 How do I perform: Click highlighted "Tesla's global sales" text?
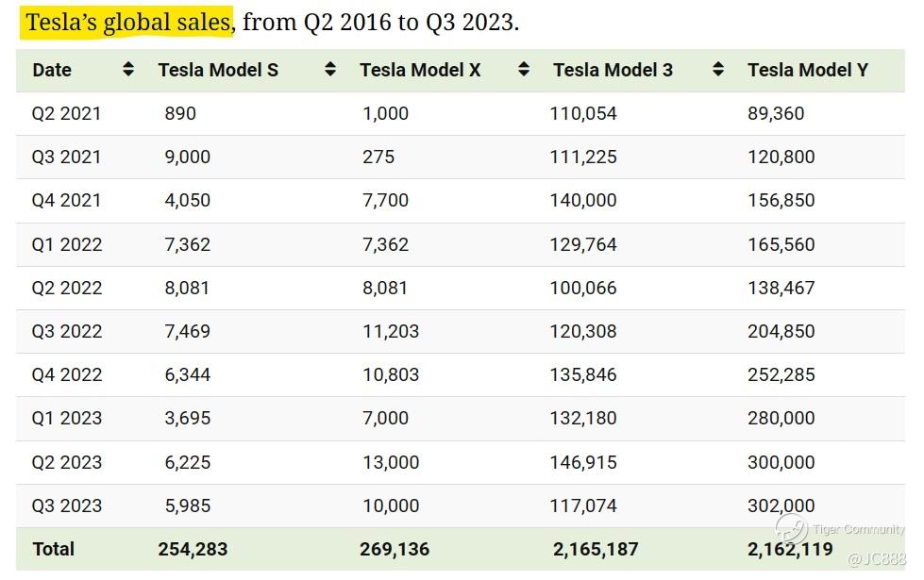coord(127,23)
